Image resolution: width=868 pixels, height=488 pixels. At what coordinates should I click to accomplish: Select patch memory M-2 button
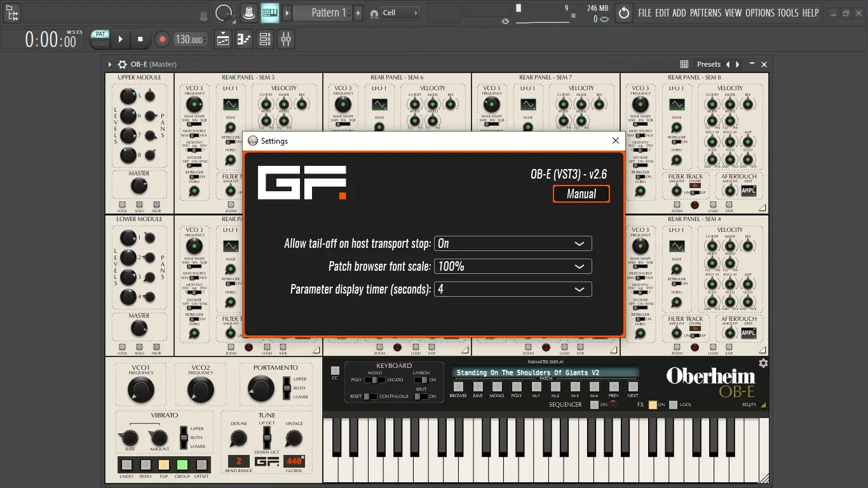tap(555, 386)
